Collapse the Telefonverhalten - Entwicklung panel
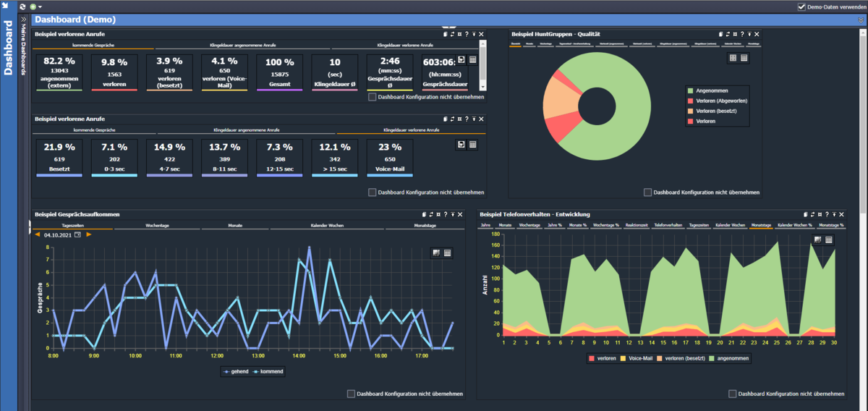Screen dimensions: 868x411 click(835, 215)
